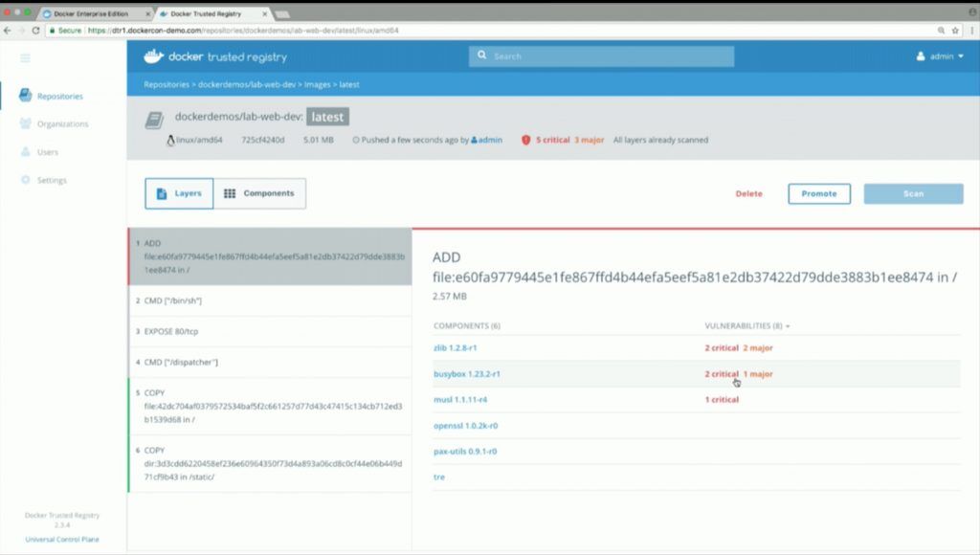Select the Components tab
This screenshot has width=980, height=555.
click(x=259, y=193)
